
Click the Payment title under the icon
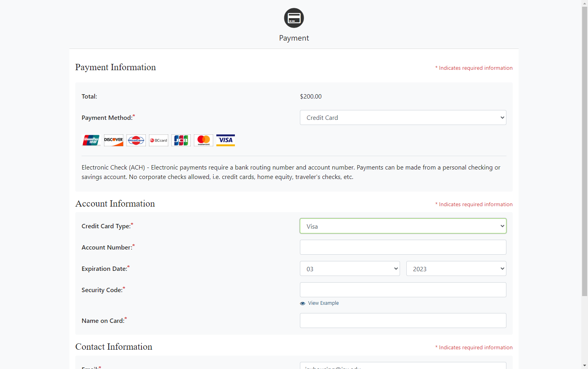coord(294,38)
